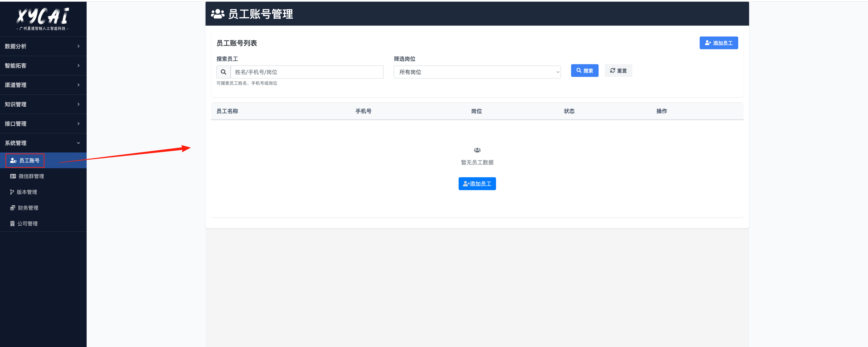The height and width of the screenshot is (347, 868).
Task: Click the 手机号 column header
Action: click(x=363, y=111)
